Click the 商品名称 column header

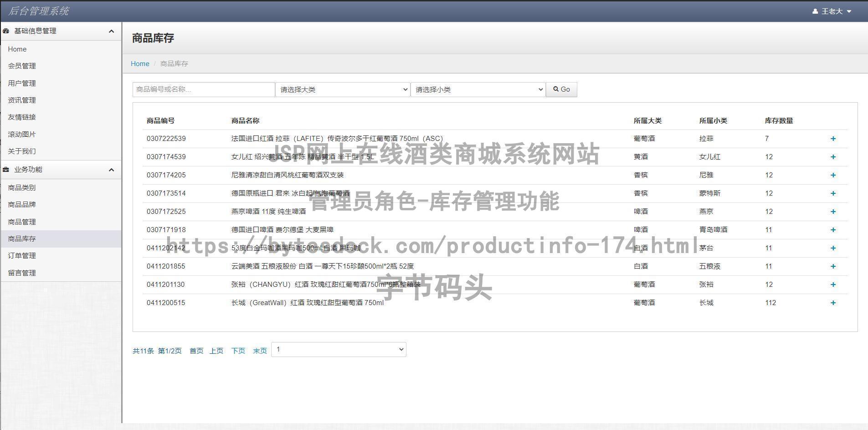(245, 121)
